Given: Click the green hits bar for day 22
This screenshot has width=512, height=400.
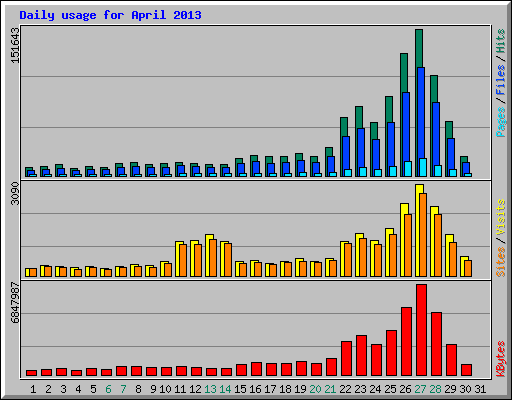Looking at the screenshot, I should 344,127.
